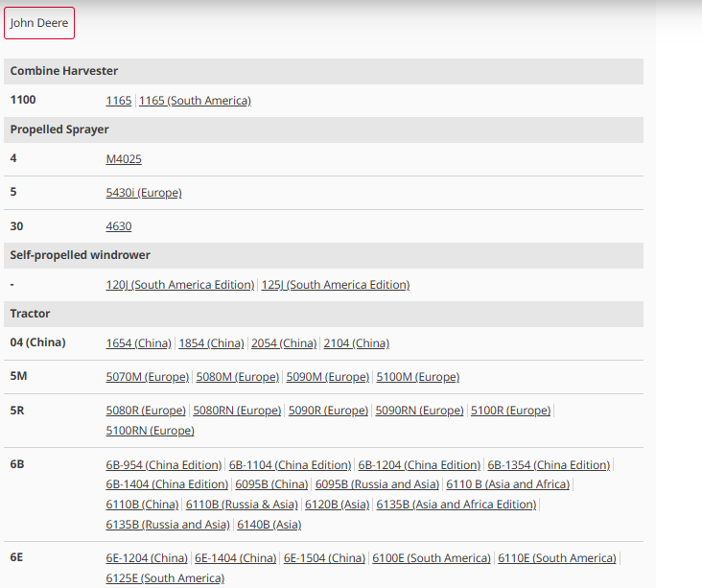The height and width of the screenshot is (588, 702).
Task: Open the 2104 (China) tractor link
Action: point(357,343)
